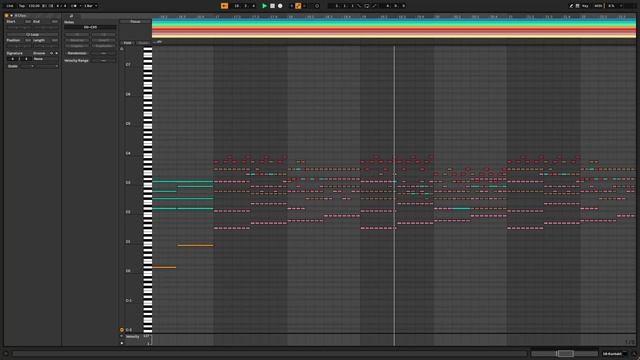Click the C3 label on piano roll
Viewport: 640px width, 360px height.
[x=128, y=182]
